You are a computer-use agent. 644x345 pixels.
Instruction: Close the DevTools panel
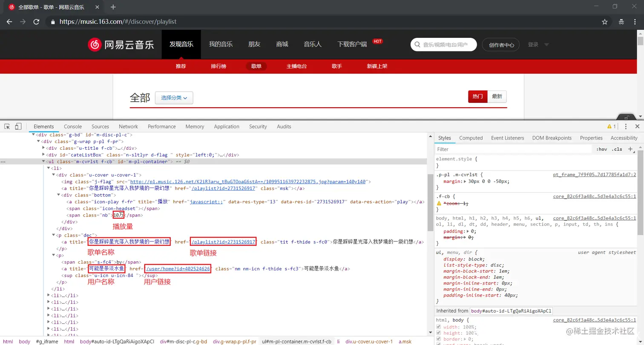pyautogui.click(x=637, y=126)
